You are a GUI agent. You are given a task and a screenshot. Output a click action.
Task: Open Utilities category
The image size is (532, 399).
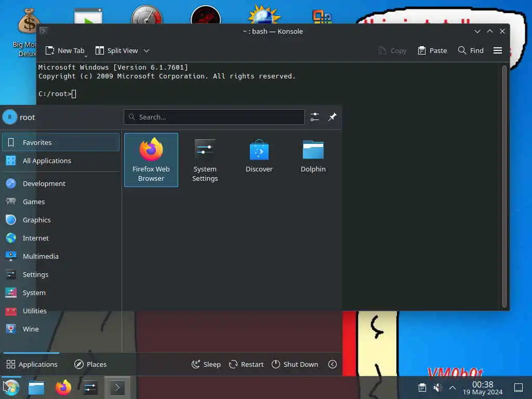[61, 311]
